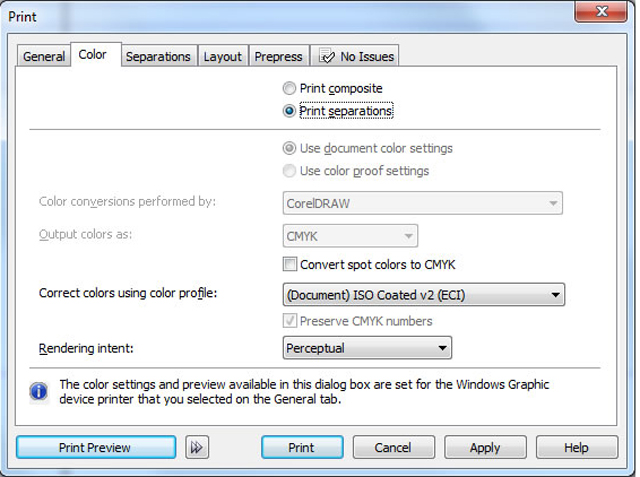Enable Convert spot colors to CMYK
This screenshot has width=640, height=477.
[x=290, y=264]
